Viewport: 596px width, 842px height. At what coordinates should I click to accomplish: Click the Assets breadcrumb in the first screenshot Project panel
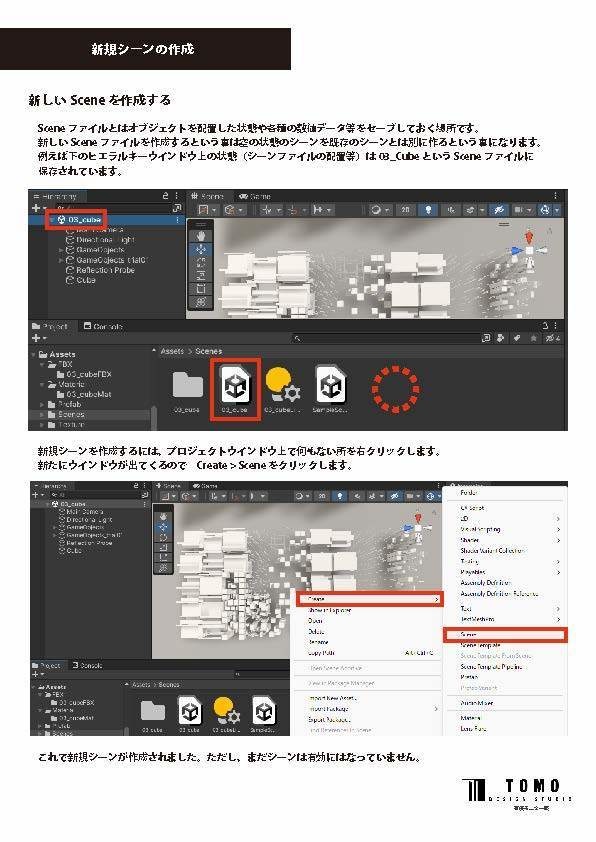click(172, 351)
